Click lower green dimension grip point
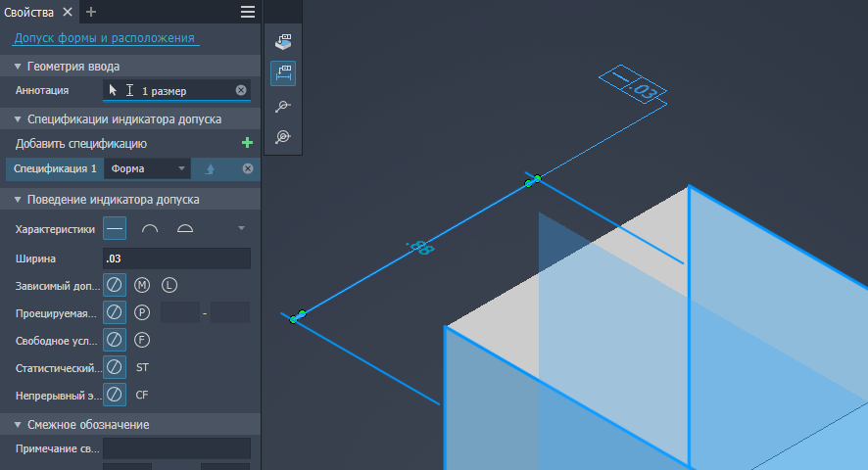This screenshot has width=868, height=470. click(x=293, y=319)
